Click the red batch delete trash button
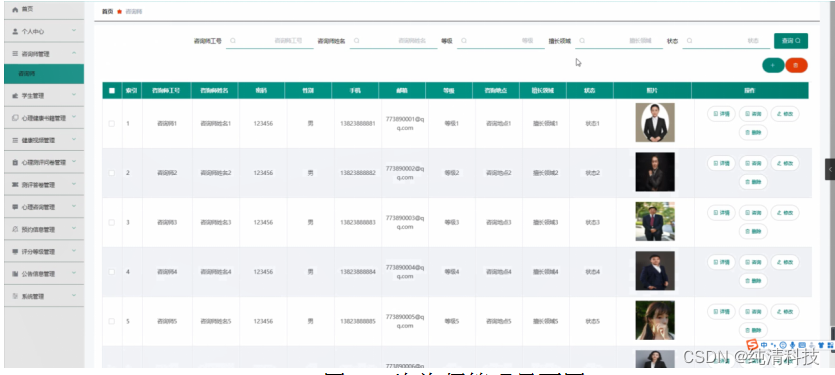 [x=796, y=65]
